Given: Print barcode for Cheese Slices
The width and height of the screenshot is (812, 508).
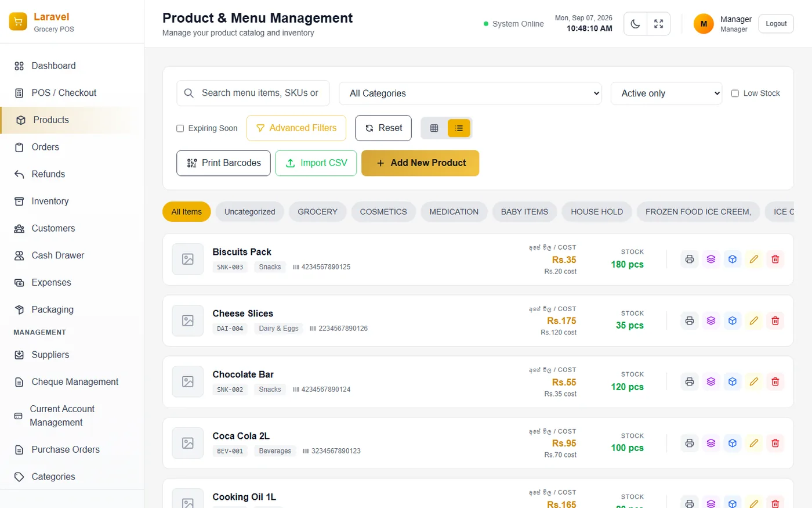Looking at the screenshot, I should point(690,320).
